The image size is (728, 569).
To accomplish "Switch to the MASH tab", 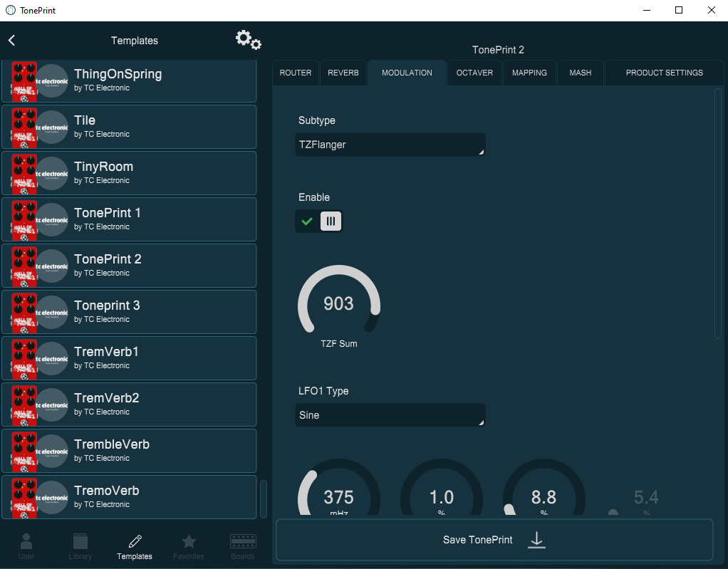I will pyautogui.click(x=581, y=73).
